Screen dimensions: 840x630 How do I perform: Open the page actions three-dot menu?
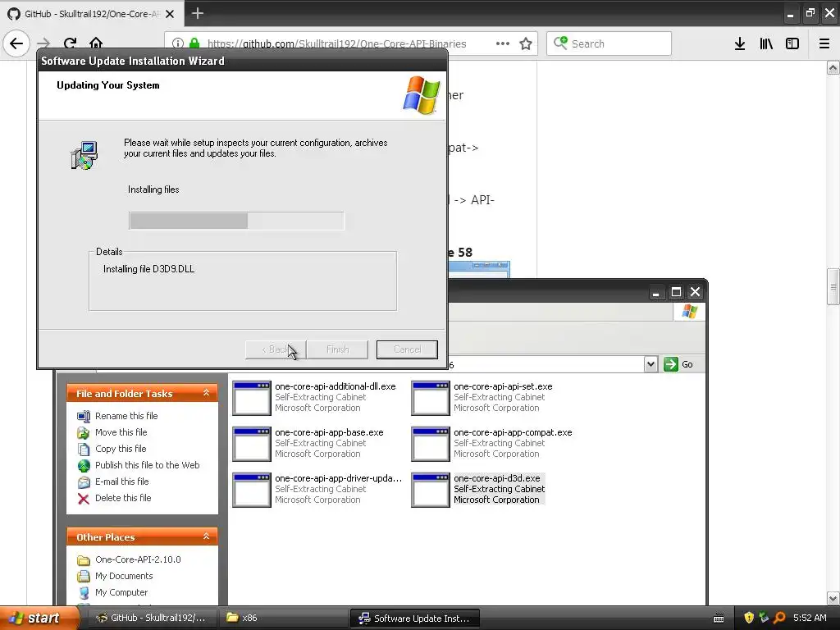click(503, 43)
